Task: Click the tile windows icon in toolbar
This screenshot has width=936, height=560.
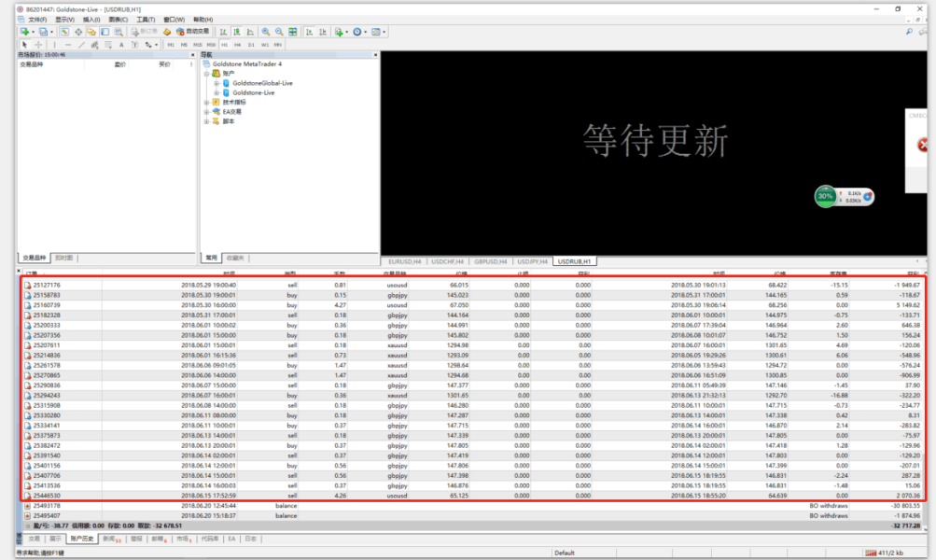Action: pyautogui.click(x=293, y=32)
